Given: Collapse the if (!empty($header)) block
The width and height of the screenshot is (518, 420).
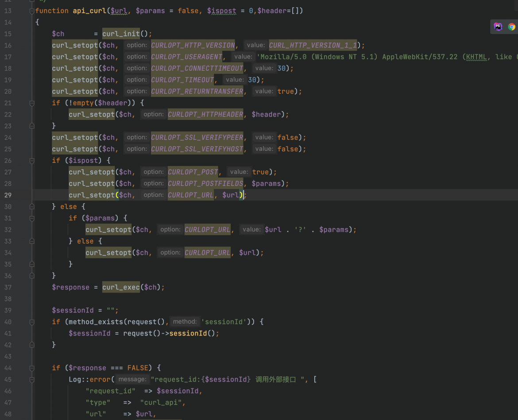Looking at the screenshot, I should coord(31,103).
